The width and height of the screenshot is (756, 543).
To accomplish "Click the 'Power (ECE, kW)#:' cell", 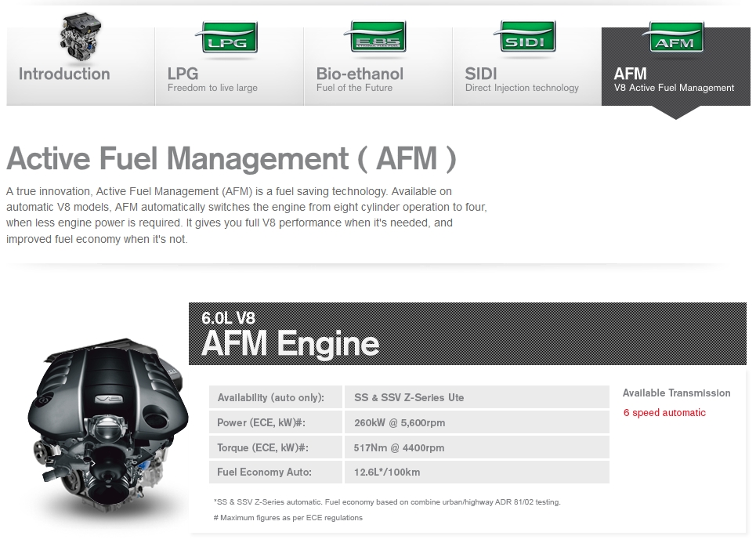I will click(276, 422).
